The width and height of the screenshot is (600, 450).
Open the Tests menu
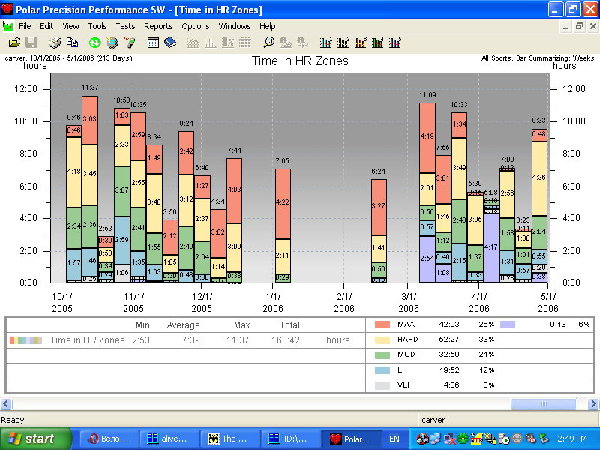125,24
